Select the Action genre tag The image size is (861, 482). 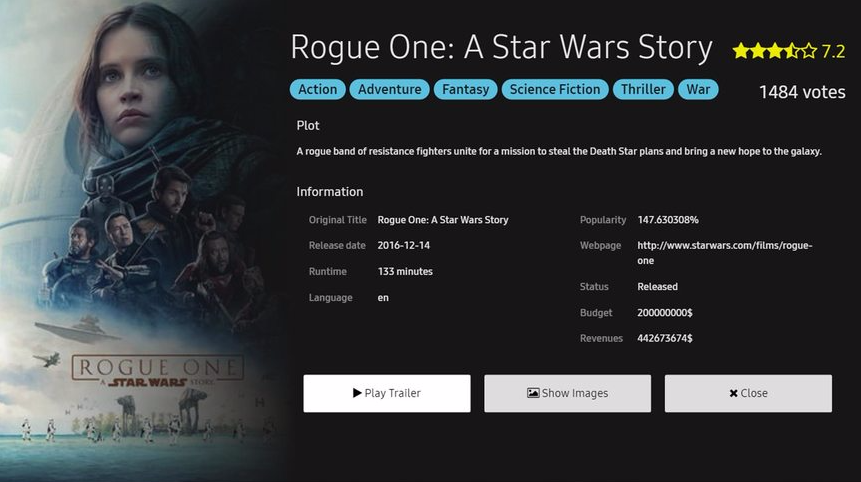pos(317,89)
